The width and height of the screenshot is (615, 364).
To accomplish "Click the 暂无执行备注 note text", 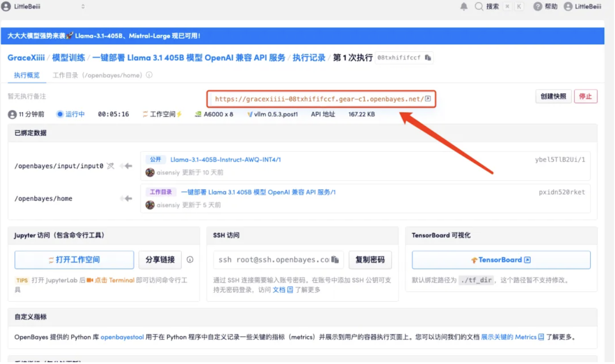I will pyautogui.click(x=27, y=96).
